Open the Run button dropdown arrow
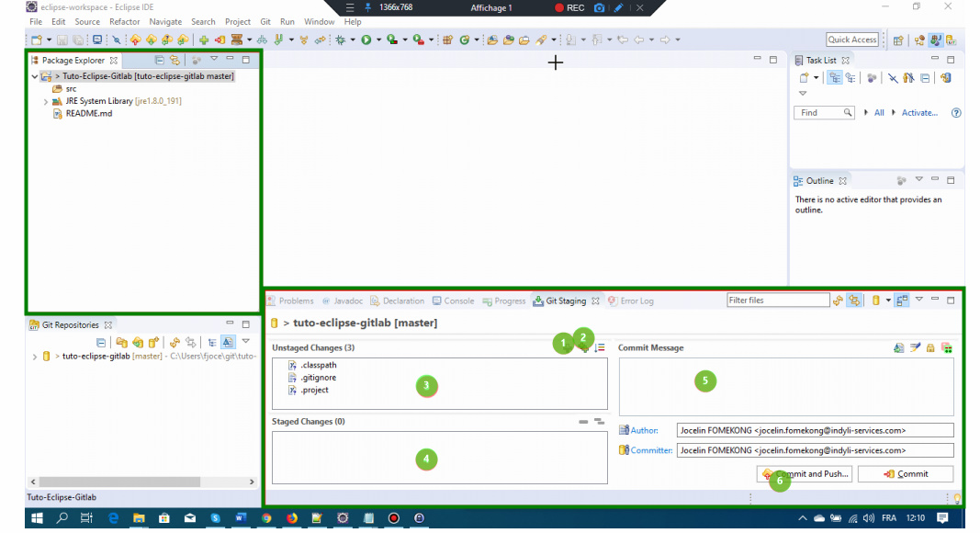Viewport: 980px width, 533px height. click(378, 40)
